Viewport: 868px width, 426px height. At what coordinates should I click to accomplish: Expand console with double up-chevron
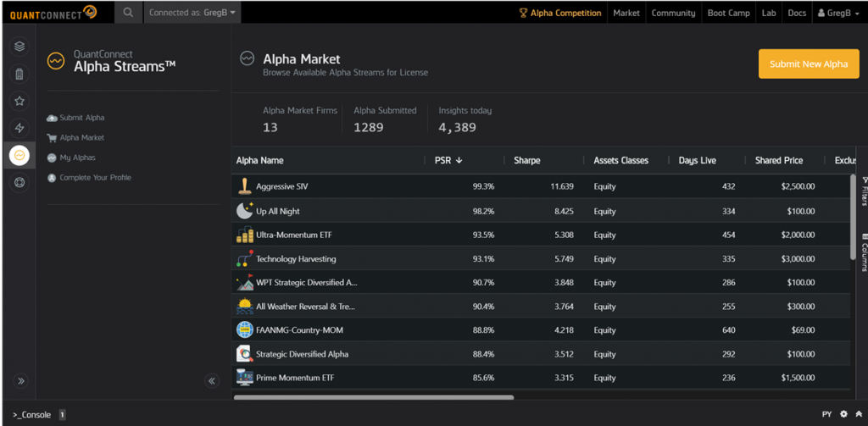point(858,414)
